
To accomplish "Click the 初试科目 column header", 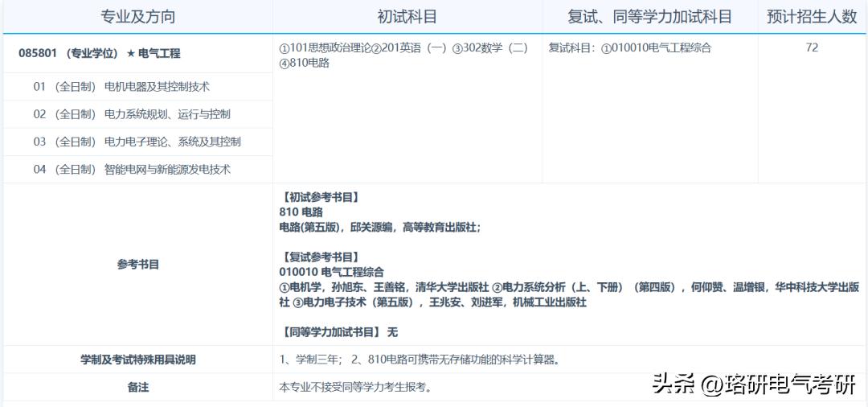I will (407, 17).
